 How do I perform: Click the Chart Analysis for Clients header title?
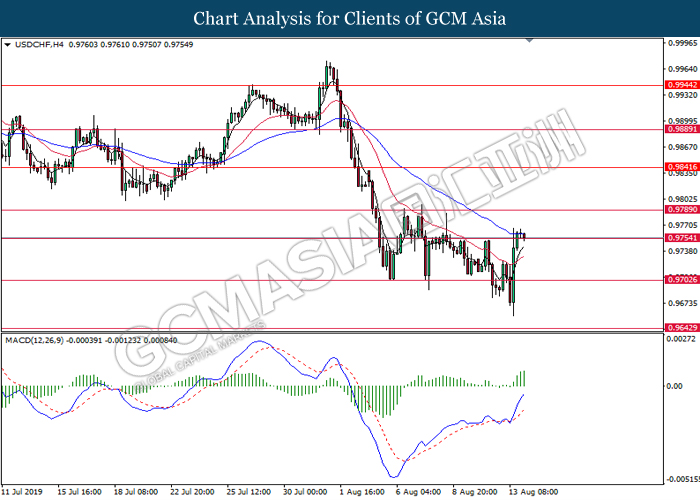(x=350, y=18)
